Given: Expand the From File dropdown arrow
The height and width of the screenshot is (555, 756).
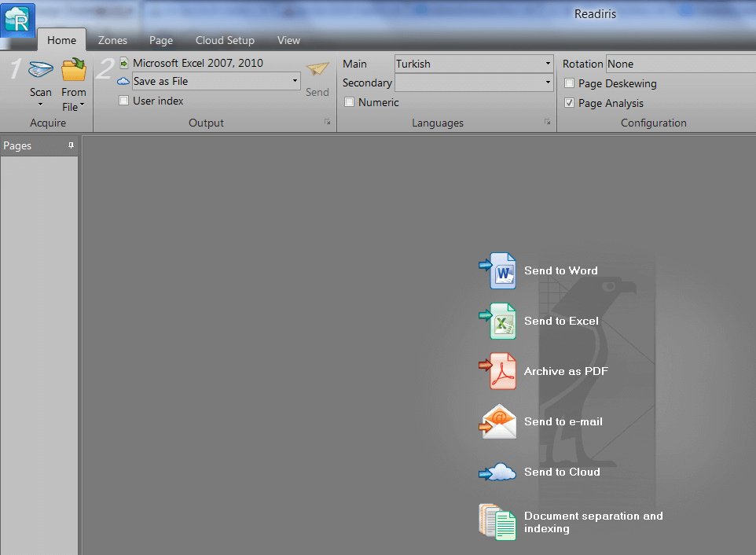Looking at the screenshot, I should [82, 104].
